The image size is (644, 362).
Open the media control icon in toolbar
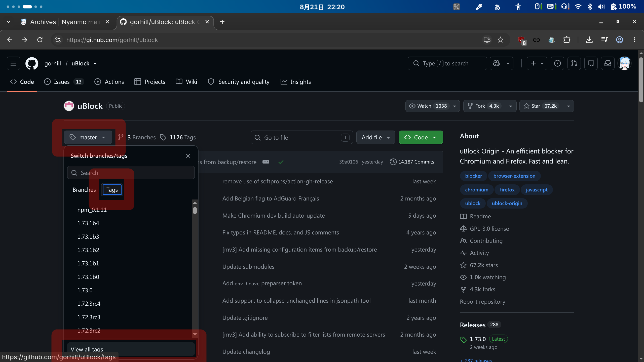pyautogui.click(x=604, y=40)
